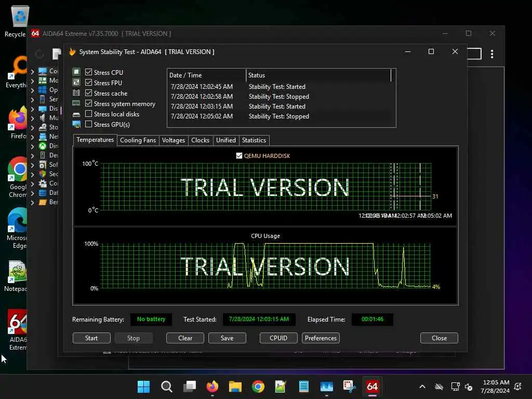This screenshot has height=399, width=532.
Task: Enable Stress GPU(s) checkbox
Action: click(88, 124)
